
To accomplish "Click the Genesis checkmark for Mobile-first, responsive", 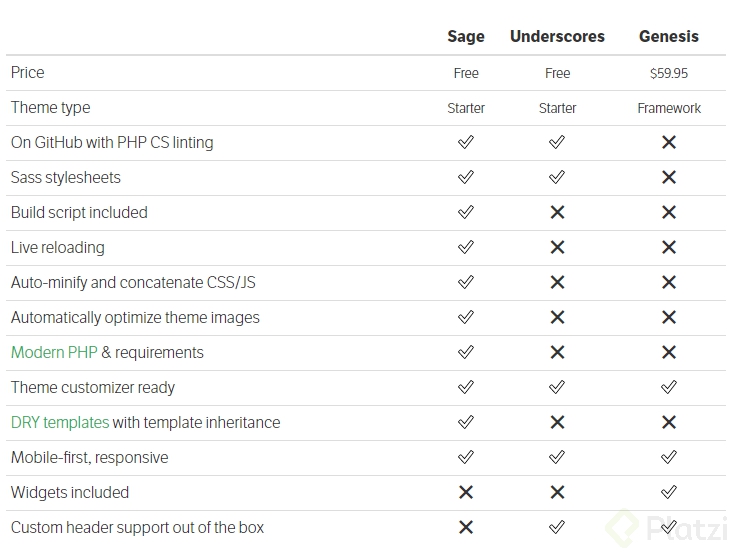I will [669, 457].
